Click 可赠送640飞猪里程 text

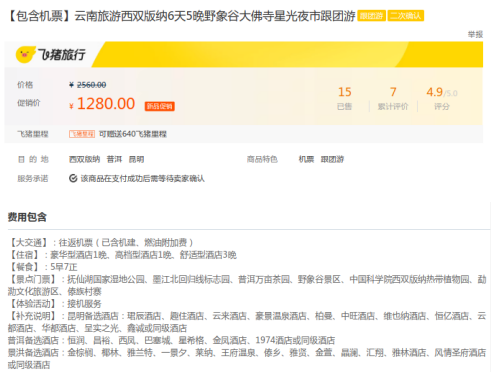[x=133, y=134]
